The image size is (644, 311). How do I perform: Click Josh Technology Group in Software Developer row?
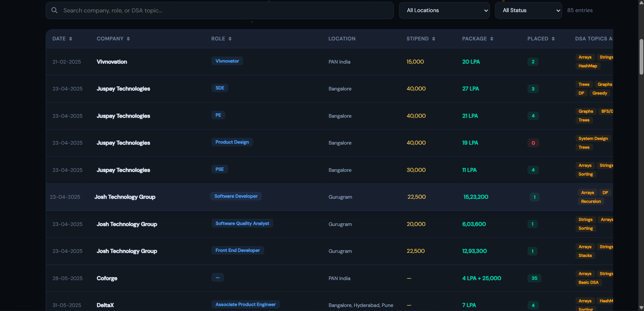[x=125, y=197]
